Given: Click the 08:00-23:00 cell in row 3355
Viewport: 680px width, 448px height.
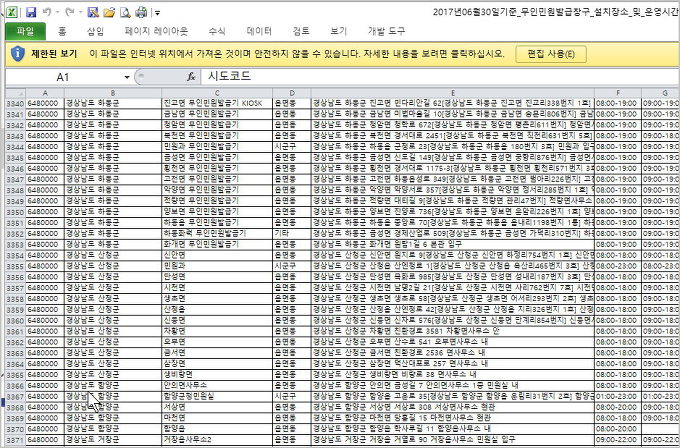Looking at the screenshot, I should coord(618,266).
